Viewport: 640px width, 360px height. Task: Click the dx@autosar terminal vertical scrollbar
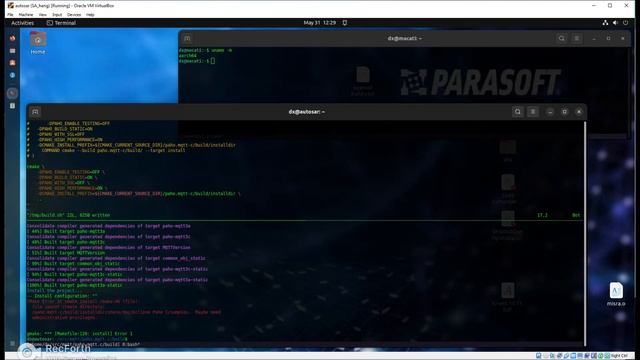pos(585,233)
